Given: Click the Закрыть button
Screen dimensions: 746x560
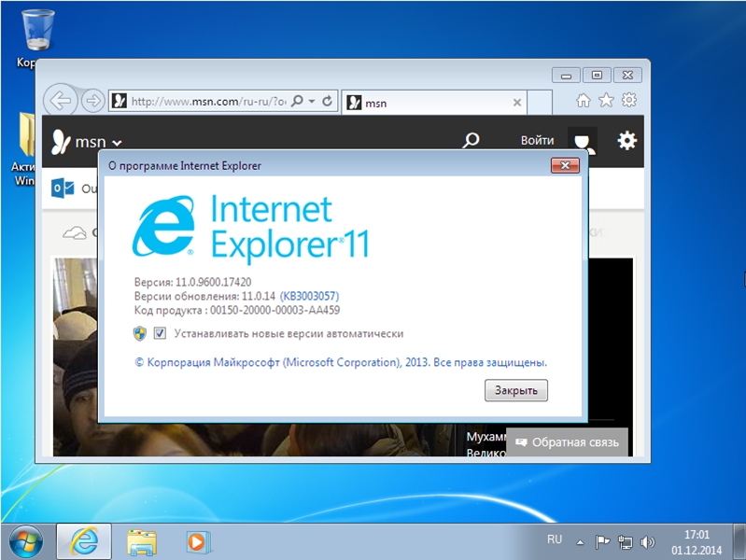Looking at the screenshot, I should tap(516, 391).
